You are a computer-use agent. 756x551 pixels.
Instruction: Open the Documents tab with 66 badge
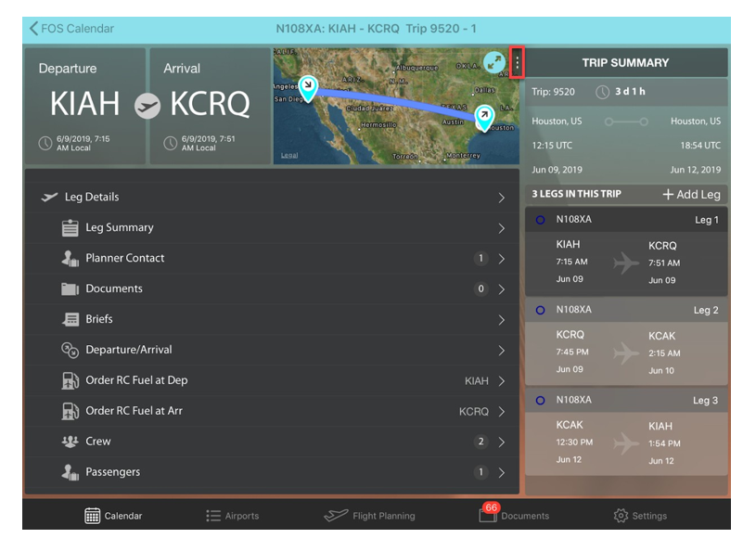[515, 516]
